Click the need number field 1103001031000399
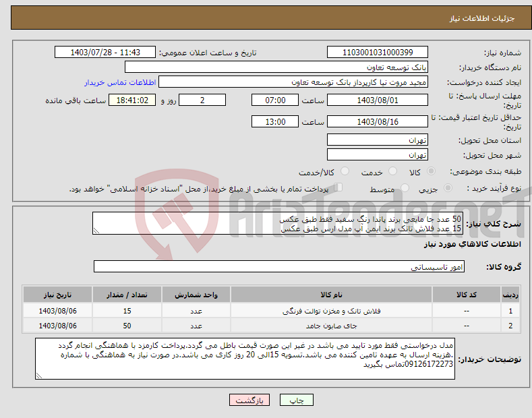The height and width of the screenshot is (418, 532). click(378, 53)
